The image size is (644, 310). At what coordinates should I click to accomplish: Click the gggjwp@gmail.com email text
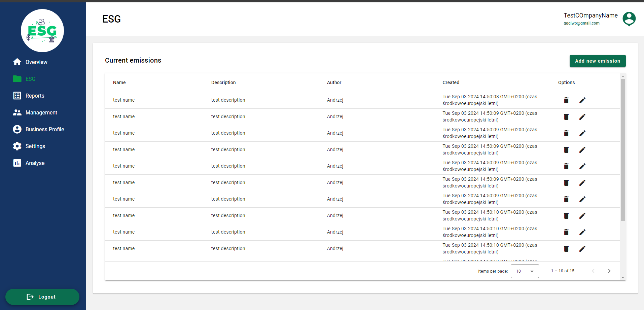coord(582,23)
